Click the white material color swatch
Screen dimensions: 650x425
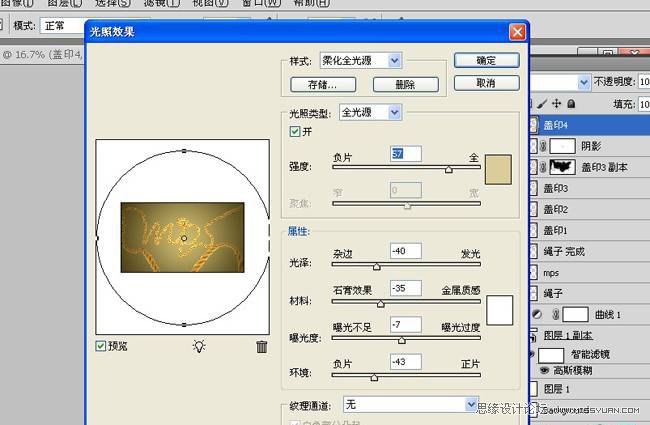499,310
